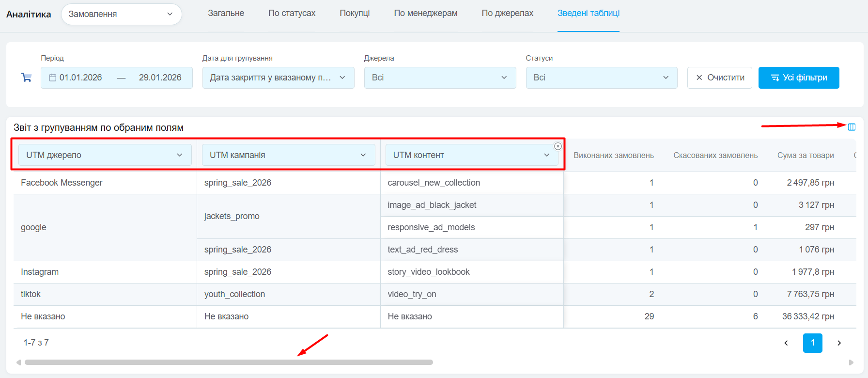
Task: Click the start date 01.01.2026 field
Action: (81, 78)
